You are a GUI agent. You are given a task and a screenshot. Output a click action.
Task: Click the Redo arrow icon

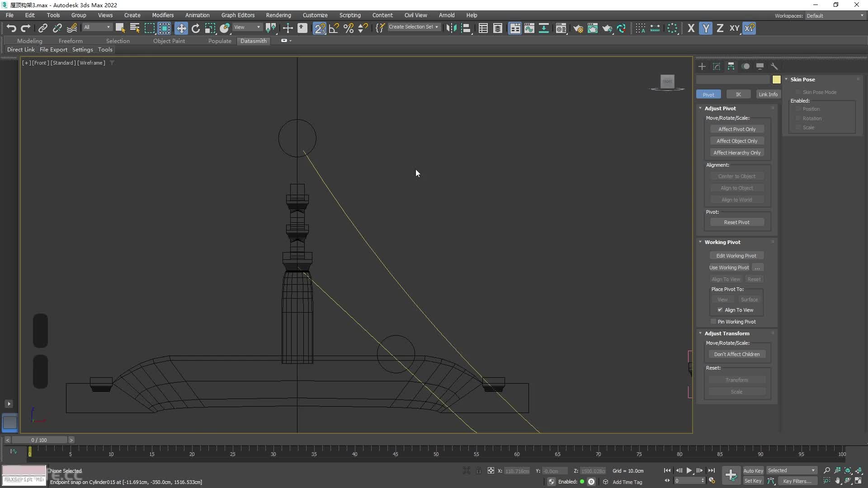(x=26, y=28)
